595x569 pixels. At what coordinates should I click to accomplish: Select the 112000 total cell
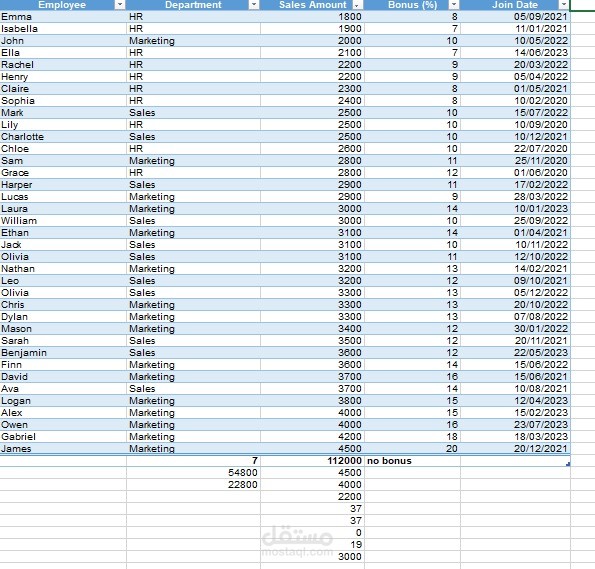312,461
